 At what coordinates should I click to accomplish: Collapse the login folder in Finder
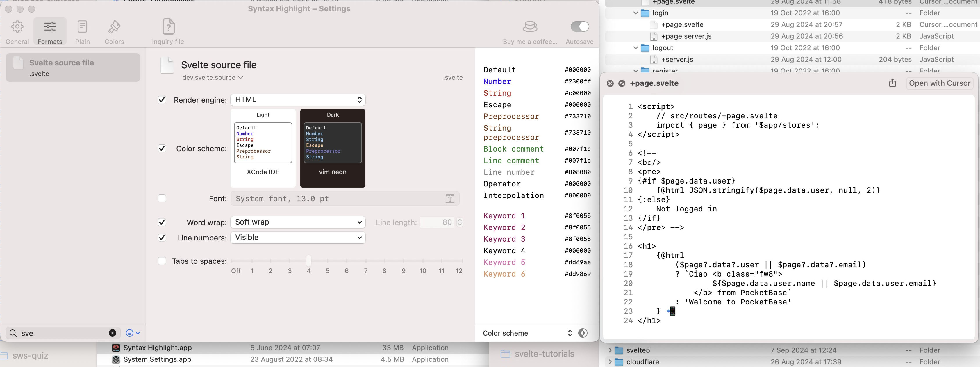(x=635, y=13)
